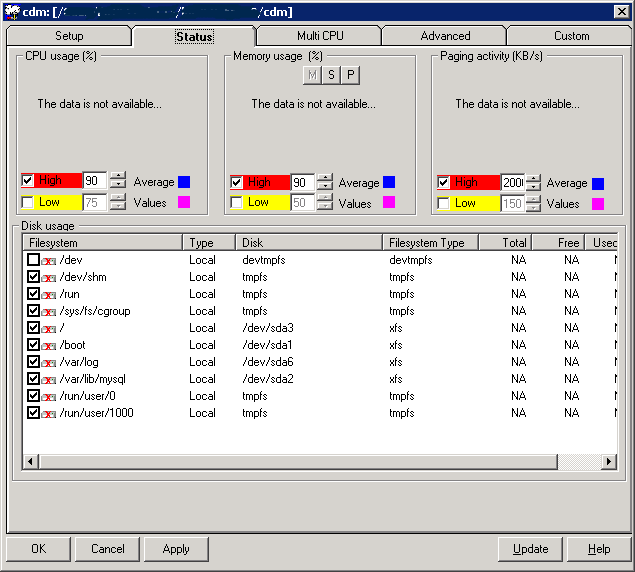Switch to the Multi CPU tab
This screenshot has width=635, height=572.
coord(319,36)
